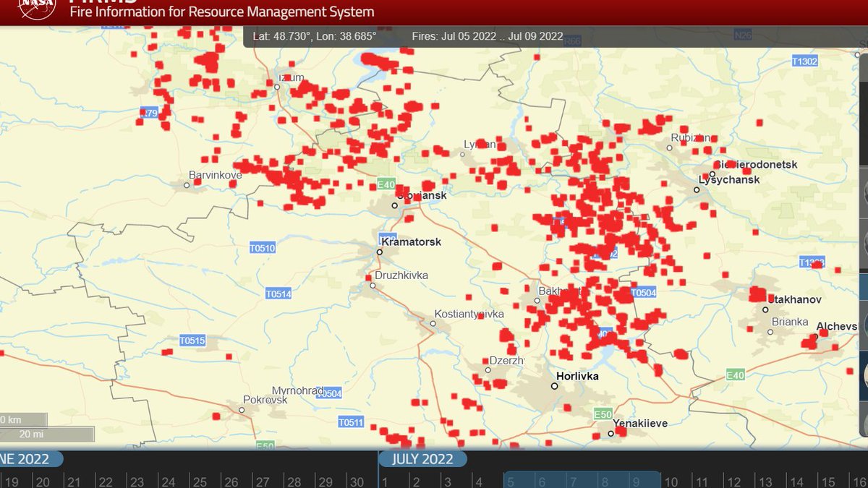
Task: Click the Brianka city label
Action: click(x=789, y=322)
